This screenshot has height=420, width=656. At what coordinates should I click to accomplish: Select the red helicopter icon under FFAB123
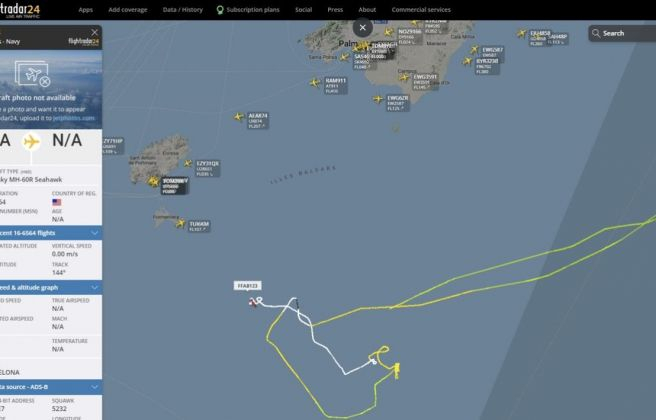pos(253,302)
